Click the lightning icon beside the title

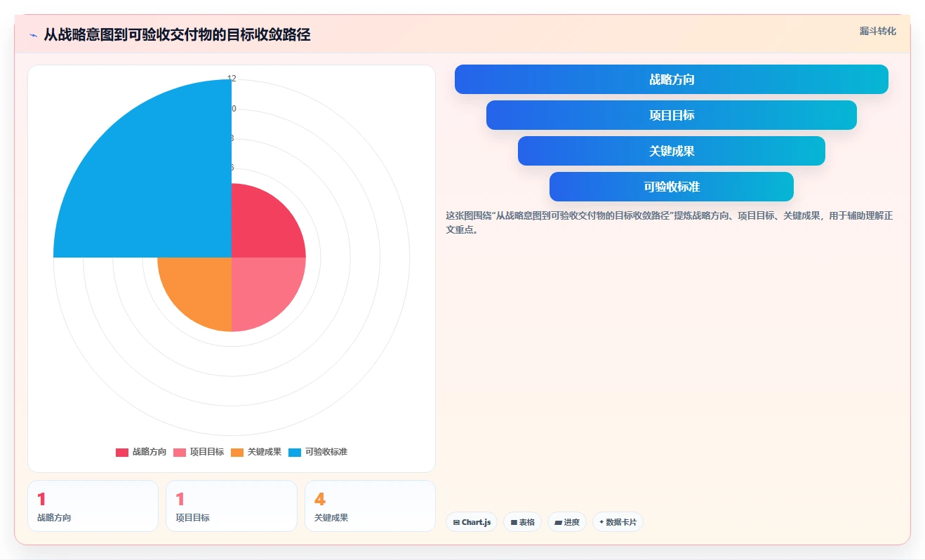tap(34, 35)
